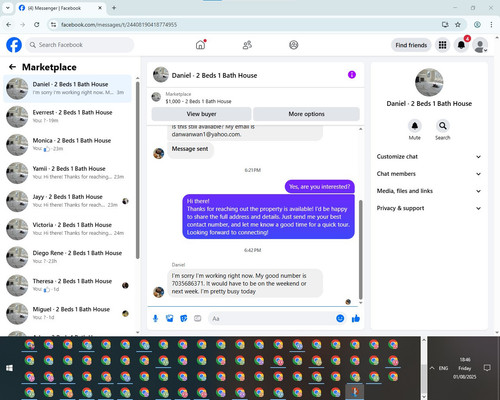
Task: Click Search Facebook field
Action: pyautogui.click(x=80, y=45)
